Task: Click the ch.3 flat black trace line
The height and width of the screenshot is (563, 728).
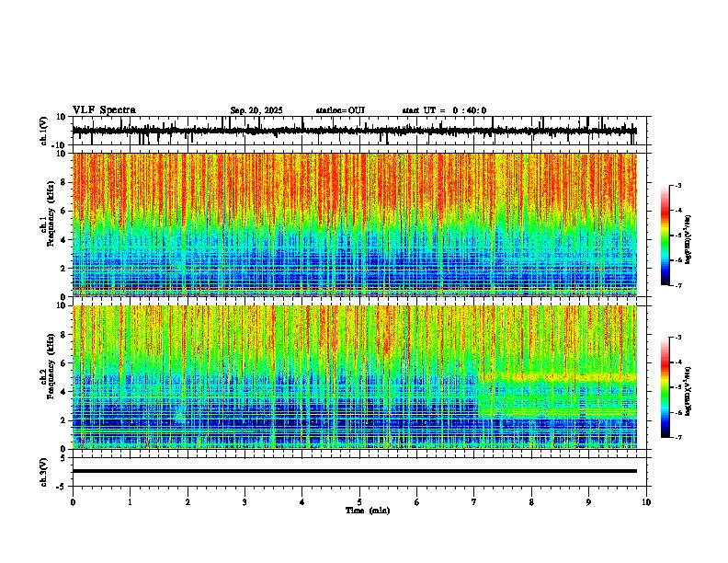Action: [355, 471]
